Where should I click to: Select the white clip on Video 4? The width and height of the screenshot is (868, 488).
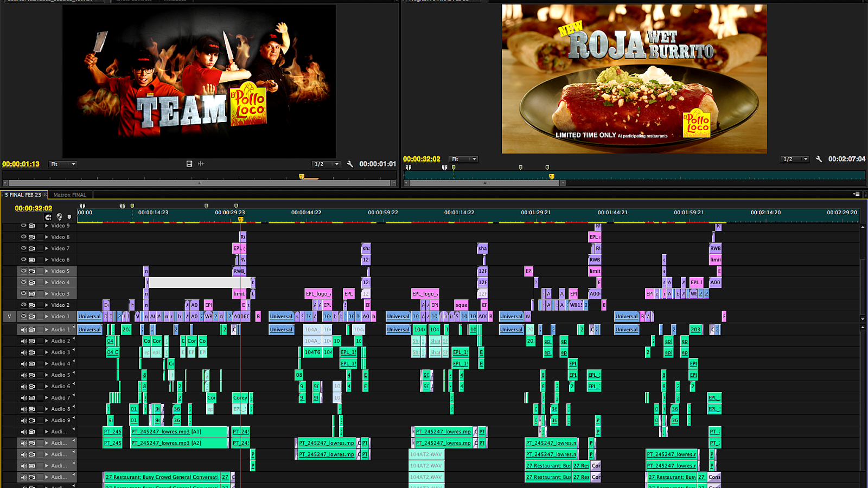(x=200, y=282)
